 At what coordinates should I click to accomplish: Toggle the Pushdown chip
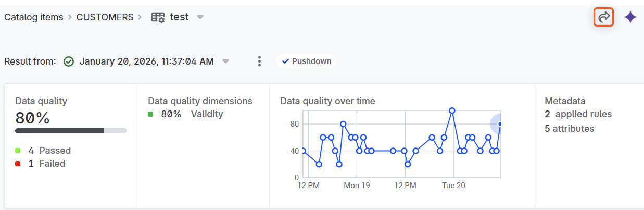point(307,61)
